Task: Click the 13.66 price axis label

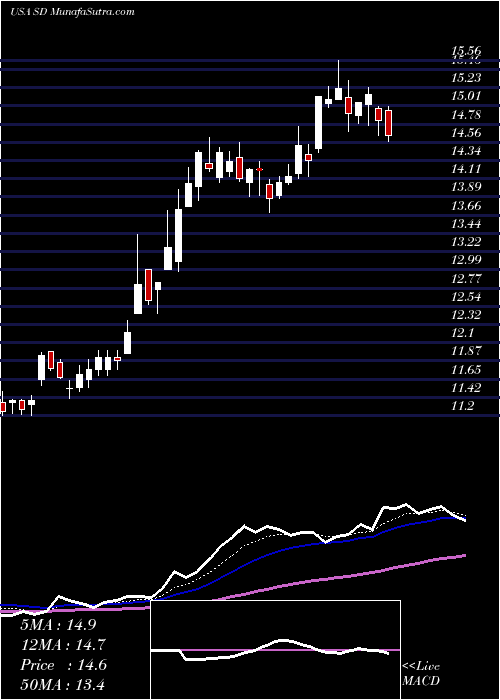Action: coord(467,206)
